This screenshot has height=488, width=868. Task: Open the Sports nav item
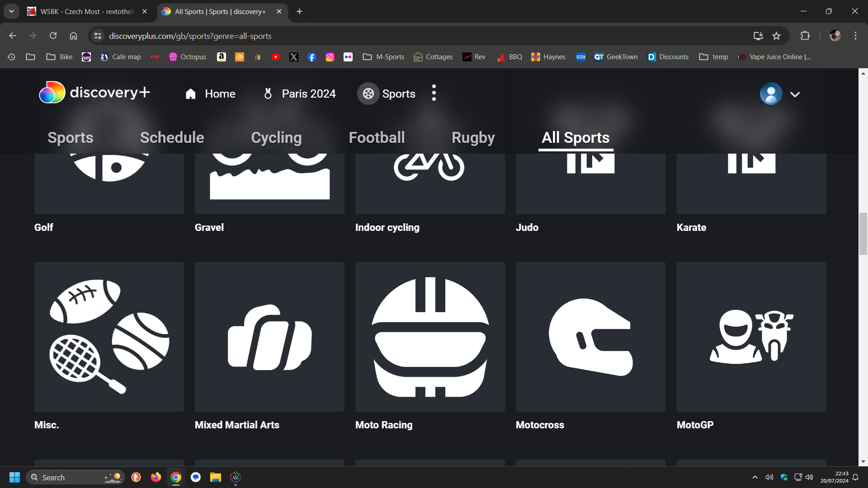(387, 94)
